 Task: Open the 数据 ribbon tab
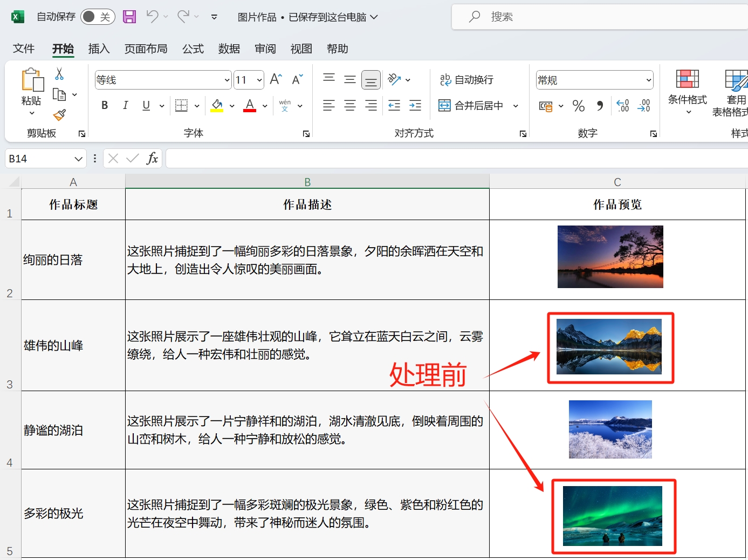tap(229, 49)
